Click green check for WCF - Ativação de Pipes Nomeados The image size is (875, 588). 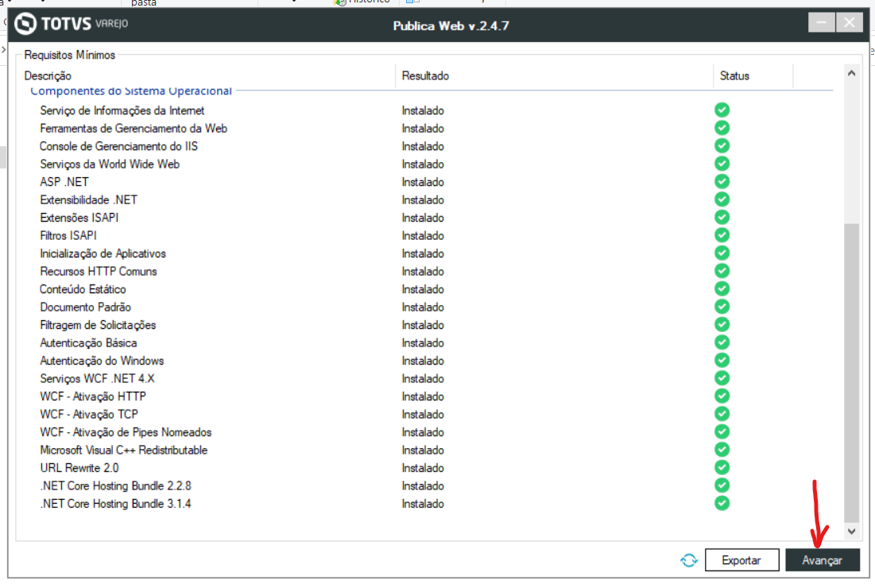coord(722,431)
